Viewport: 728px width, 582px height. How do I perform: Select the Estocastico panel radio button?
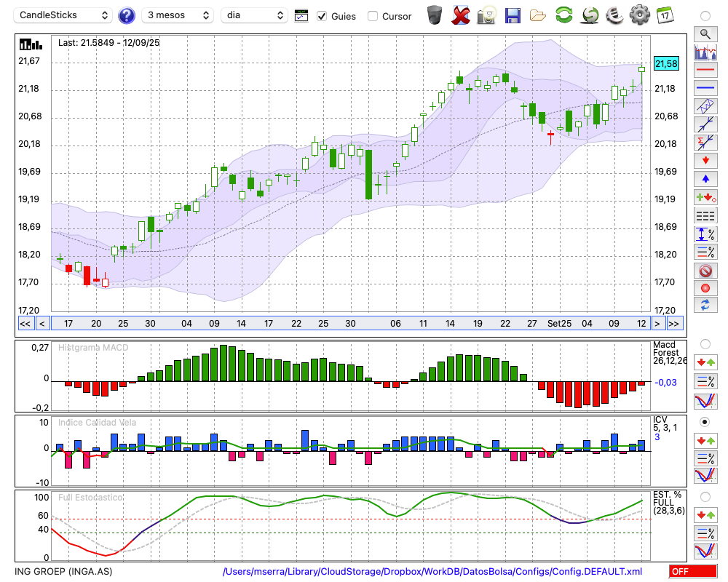click(705, 497)
